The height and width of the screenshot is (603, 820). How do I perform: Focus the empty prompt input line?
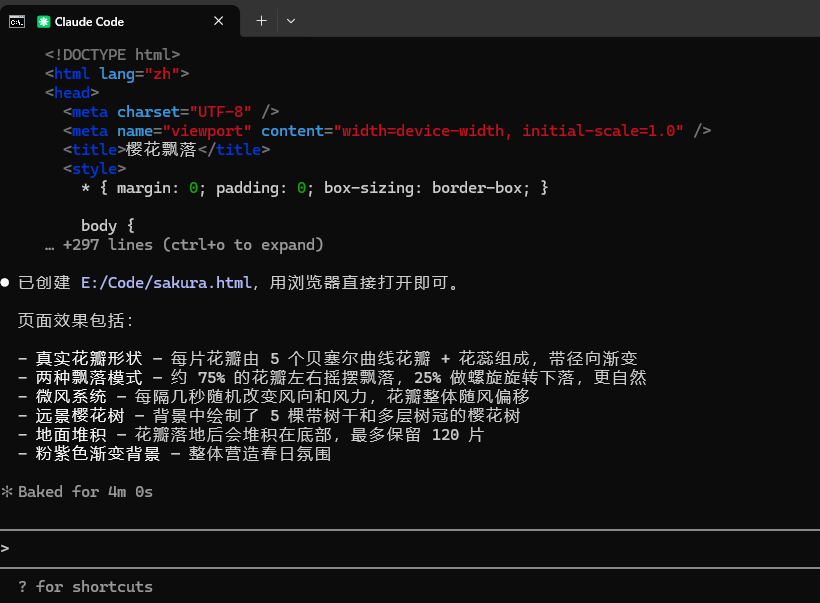click(x=400, y=548)
